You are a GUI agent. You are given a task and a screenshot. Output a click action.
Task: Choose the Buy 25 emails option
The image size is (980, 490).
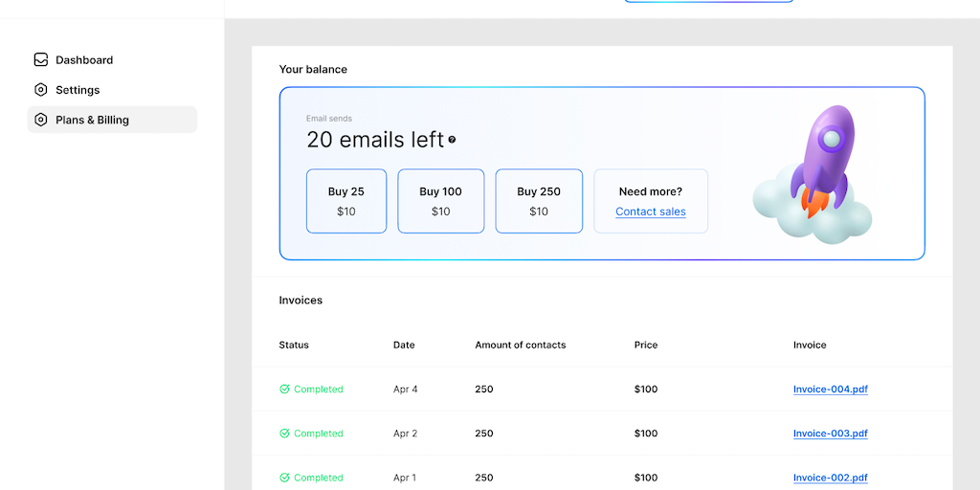tap(346, 201)
